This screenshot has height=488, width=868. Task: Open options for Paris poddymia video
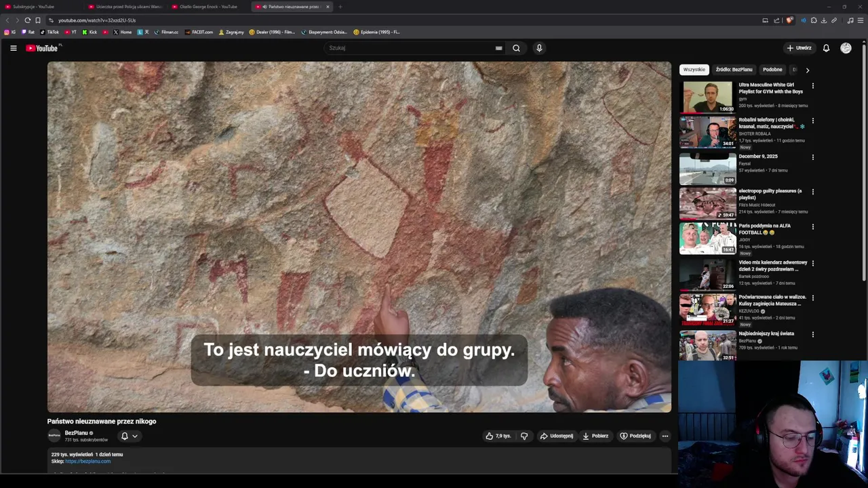[812, 227]
